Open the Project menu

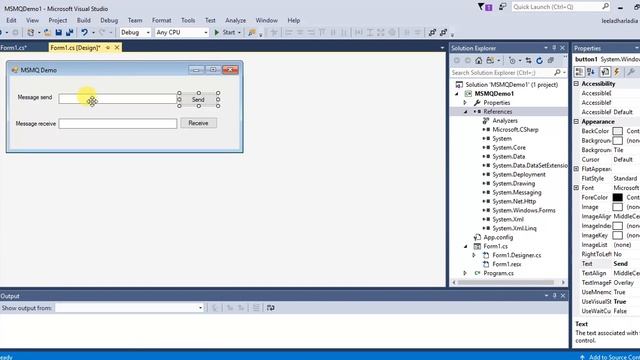coord(58,20)
